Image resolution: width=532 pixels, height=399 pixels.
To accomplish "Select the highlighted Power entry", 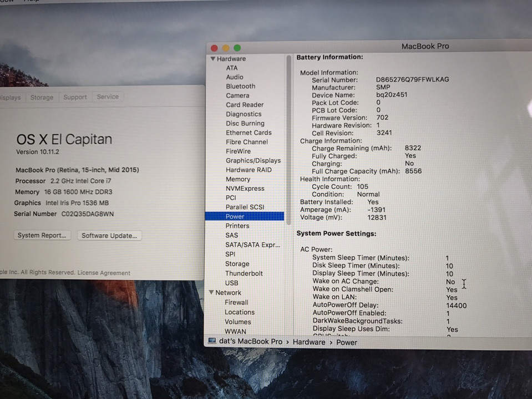I will pos(245,216).
